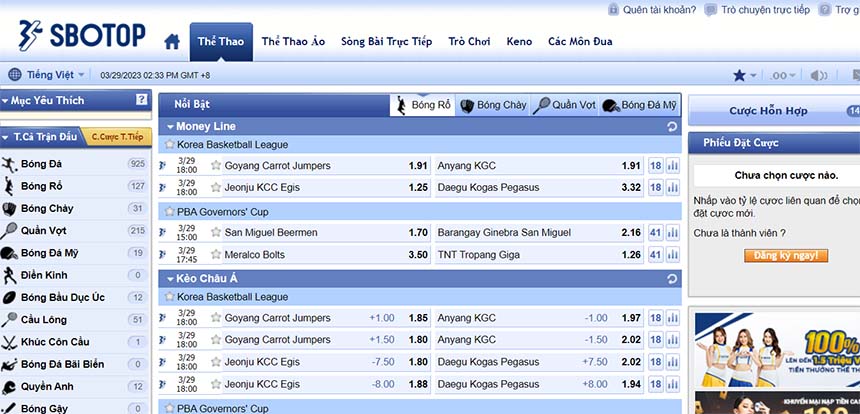Click Bóng Bầu Dục Úc ball icon
This screenshot has height=414, width=860.
9,298
